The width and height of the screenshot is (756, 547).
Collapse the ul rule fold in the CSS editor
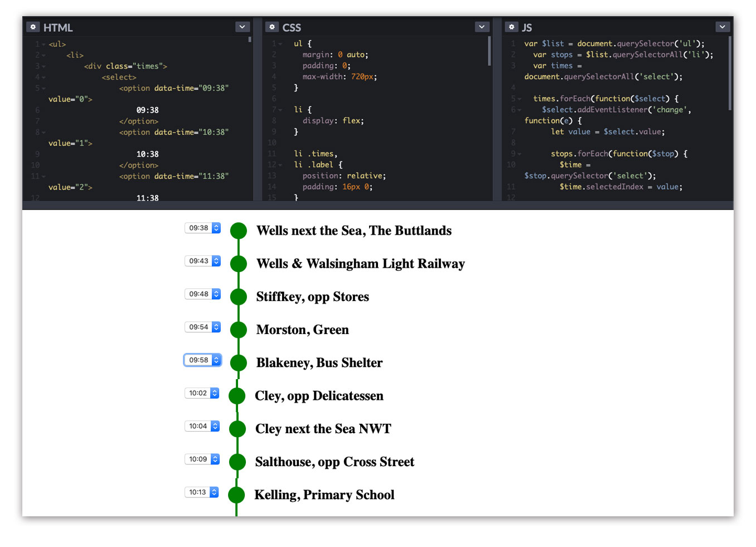279,43
